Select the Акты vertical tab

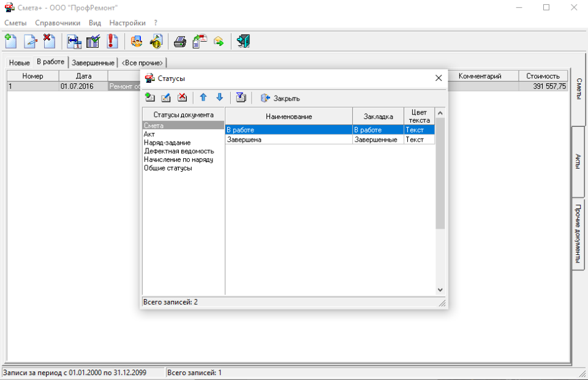578,162
